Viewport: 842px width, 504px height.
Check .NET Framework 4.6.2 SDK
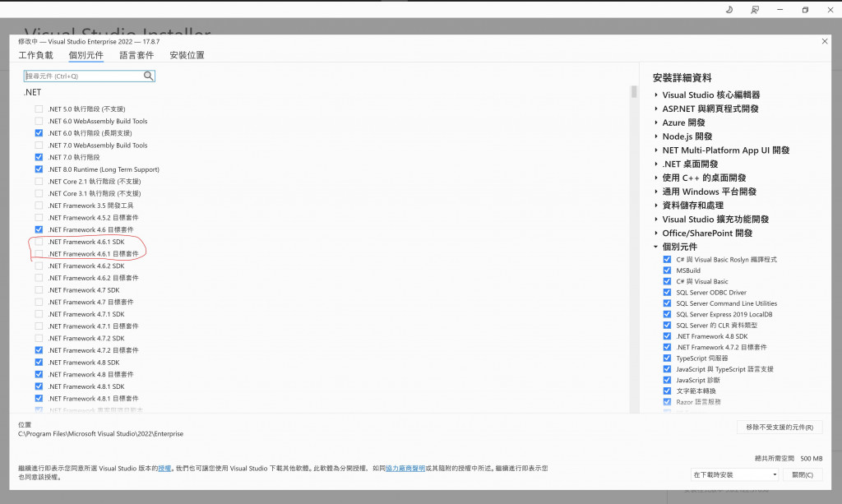click(x=39, y=266)
